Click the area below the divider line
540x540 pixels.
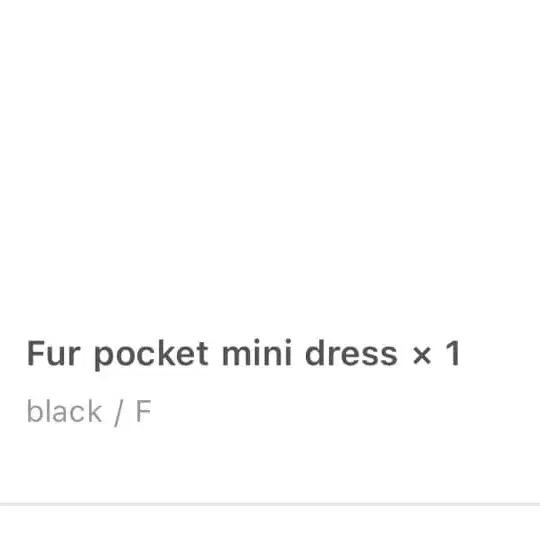point(270,523)
